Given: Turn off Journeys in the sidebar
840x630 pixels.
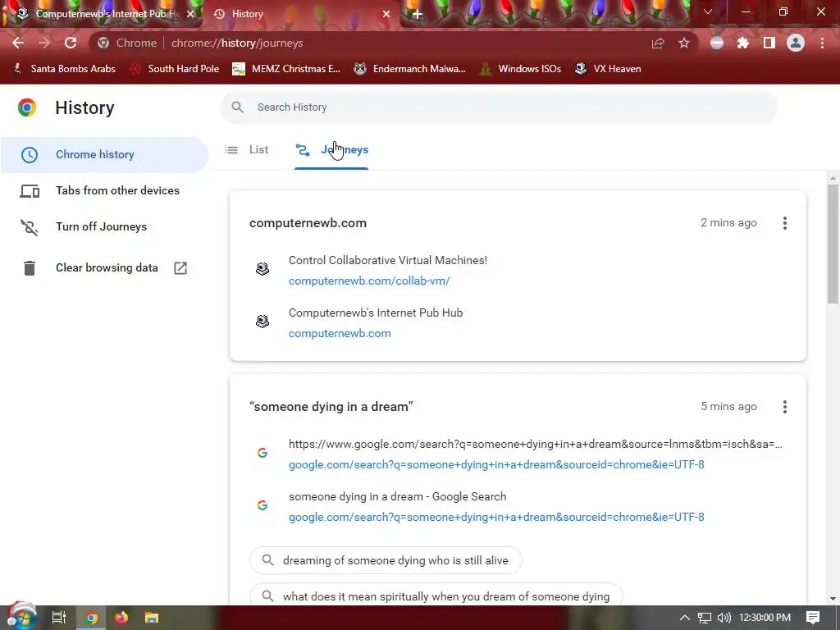Looking at the screenshot, I should (x=104, y=226).
